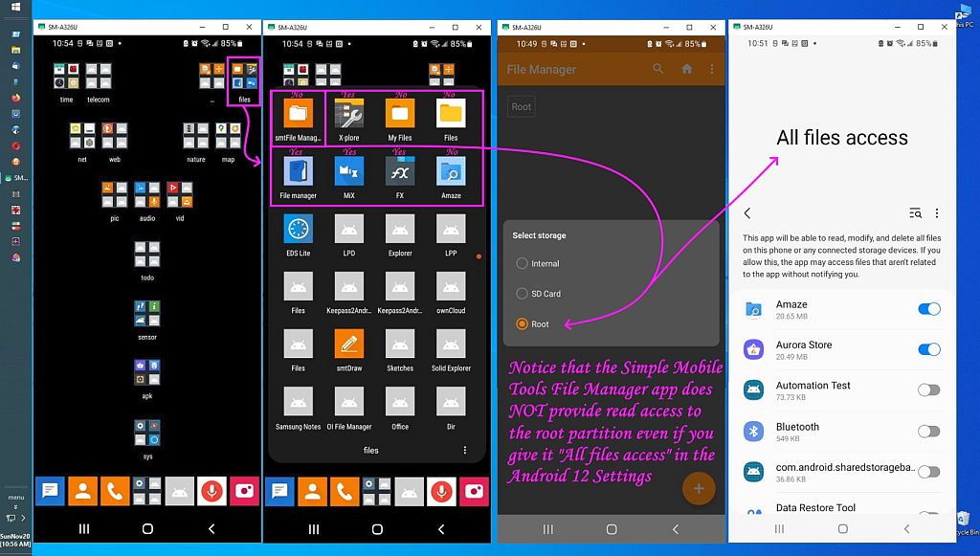Viewport: 980px width, 556px height.
Task: Open the Sketches app
Action: click(x=400, y=345)
